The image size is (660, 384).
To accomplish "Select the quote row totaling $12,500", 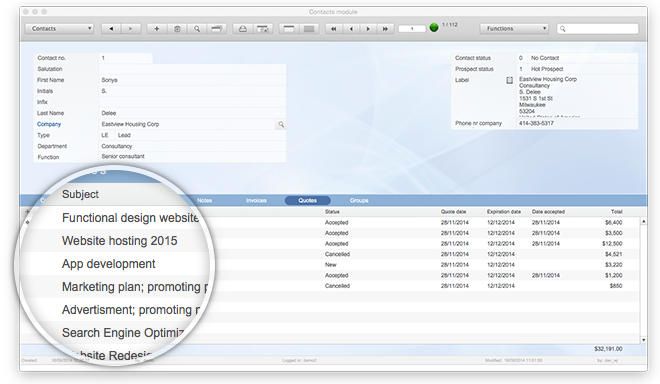I will click(330, 243).
